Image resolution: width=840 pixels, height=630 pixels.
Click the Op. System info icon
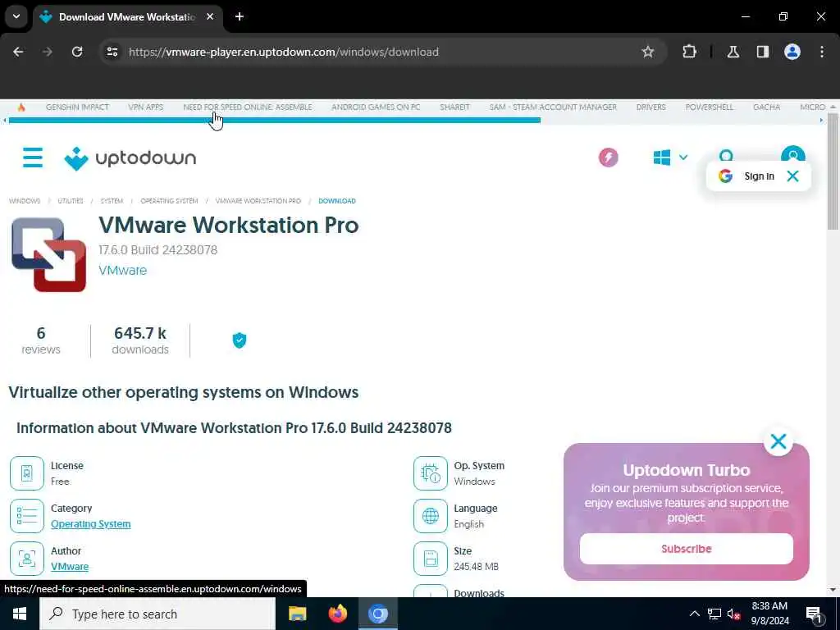(430, 473)
